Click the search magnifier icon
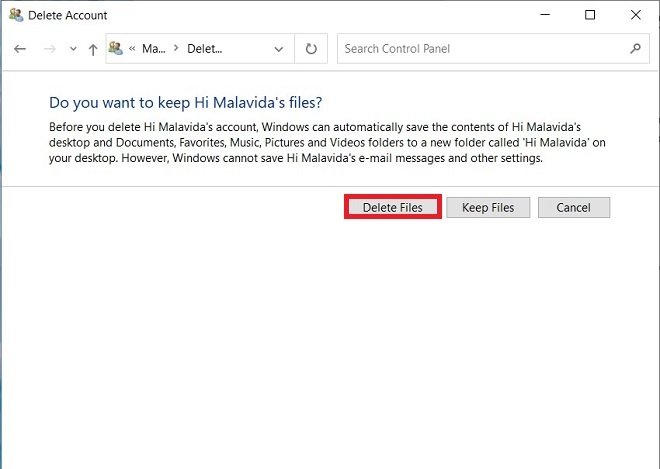 point(636,49)
